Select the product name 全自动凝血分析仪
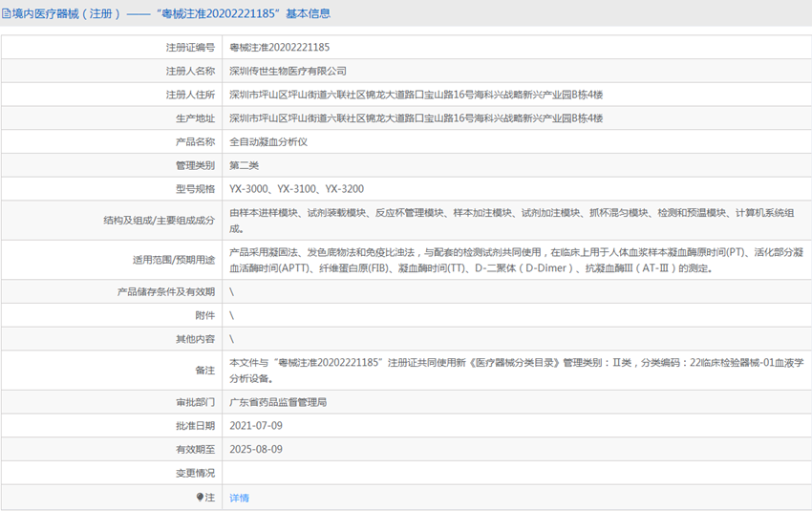 point(268,141)
